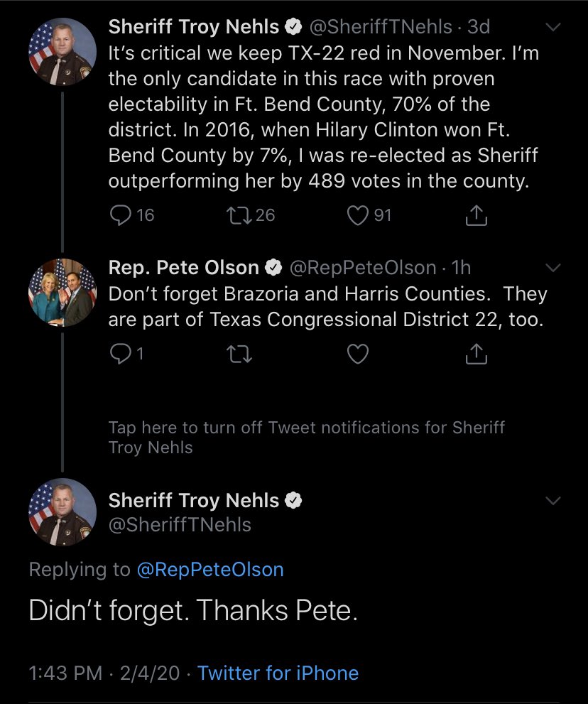Open Rep. Pete Olson display name

point(183,267)
